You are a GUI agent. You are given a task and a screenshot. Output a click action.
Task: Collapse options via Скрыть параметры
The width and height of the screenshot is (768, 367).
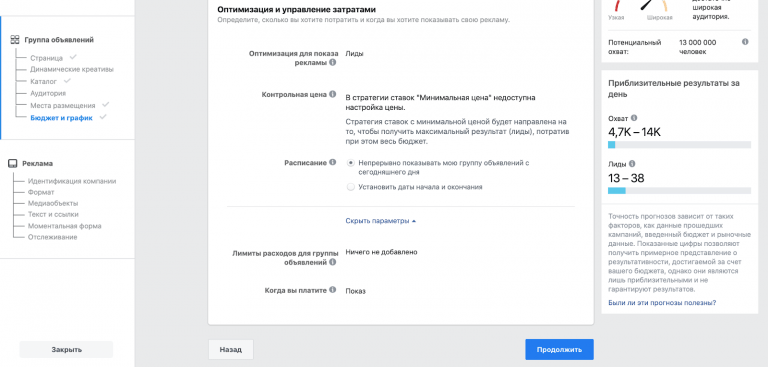coord(381,221)
